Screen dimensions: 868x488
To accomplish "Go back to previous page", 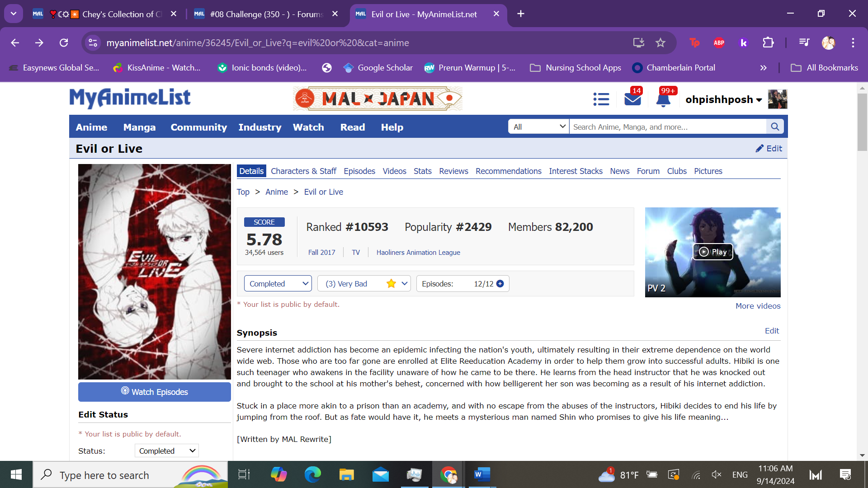I will pos(15,42).
